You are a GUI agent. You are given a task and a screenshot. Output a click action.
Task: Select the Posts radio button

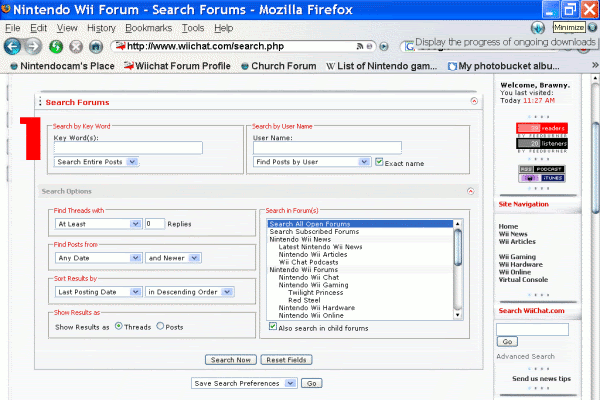pos(160,326)
